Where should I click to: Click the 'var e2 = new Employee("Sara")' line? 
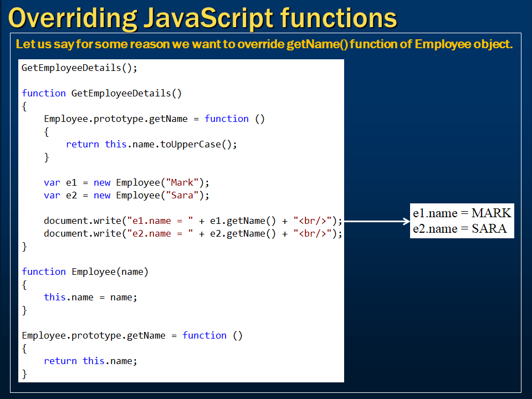click(x=126, y=196)
